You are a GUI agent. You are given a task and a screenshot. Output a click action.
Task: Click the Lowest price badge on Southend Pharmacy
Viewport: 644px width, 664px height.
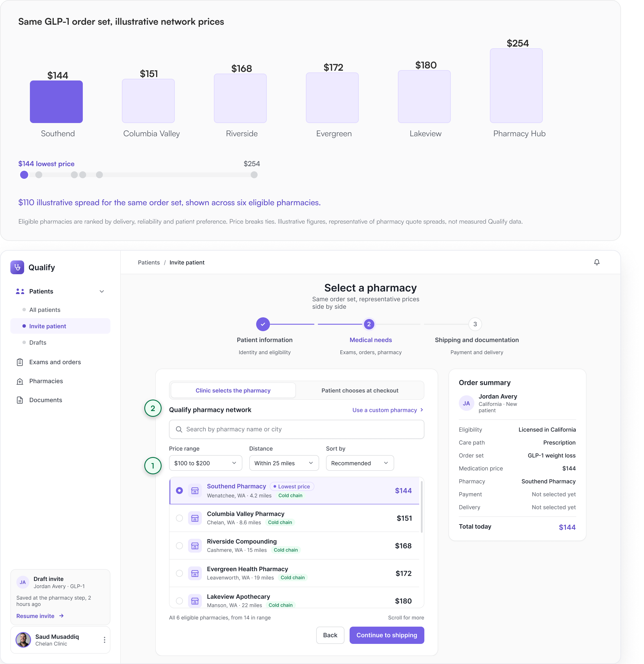tap(292, 486)
